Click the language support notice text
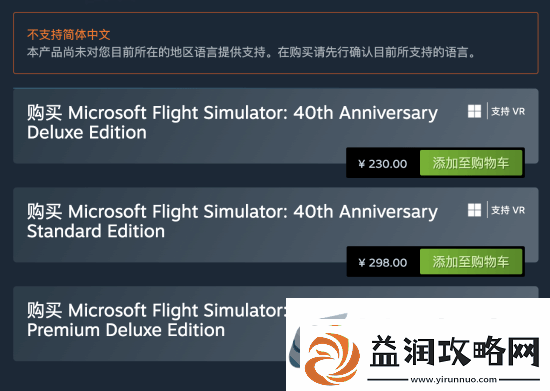This screenshot has height=391, width=550. click(x=251, y=53)
